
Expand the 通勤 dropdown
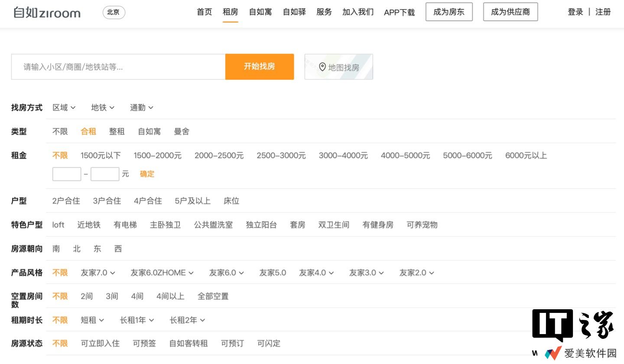(141, 107)
